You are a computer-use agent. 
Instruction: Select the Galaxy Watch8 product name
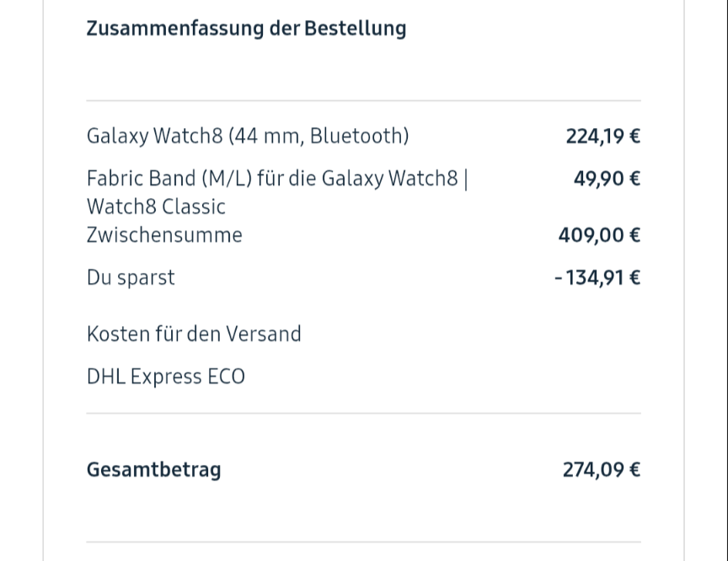pos(156,136)
